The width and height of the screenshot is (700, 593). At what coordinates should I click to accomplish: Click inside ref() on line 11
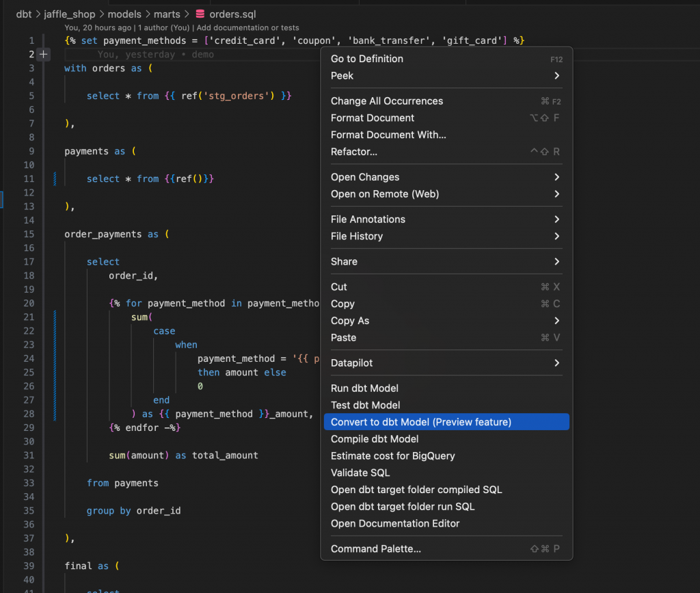[198, 179]
